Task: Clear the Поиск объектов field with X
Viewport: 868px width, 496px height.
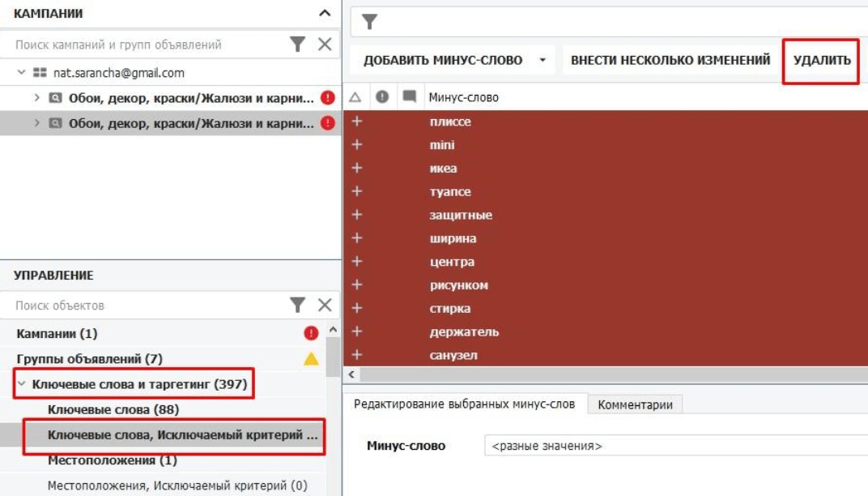Action: 325,305
